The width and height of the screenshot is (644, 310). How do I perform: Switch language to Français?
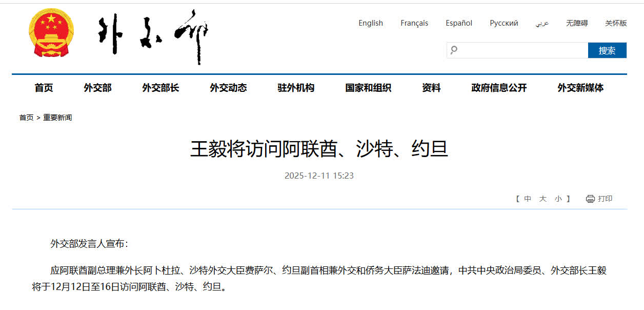pyautogui.click(x=414, y=23)
